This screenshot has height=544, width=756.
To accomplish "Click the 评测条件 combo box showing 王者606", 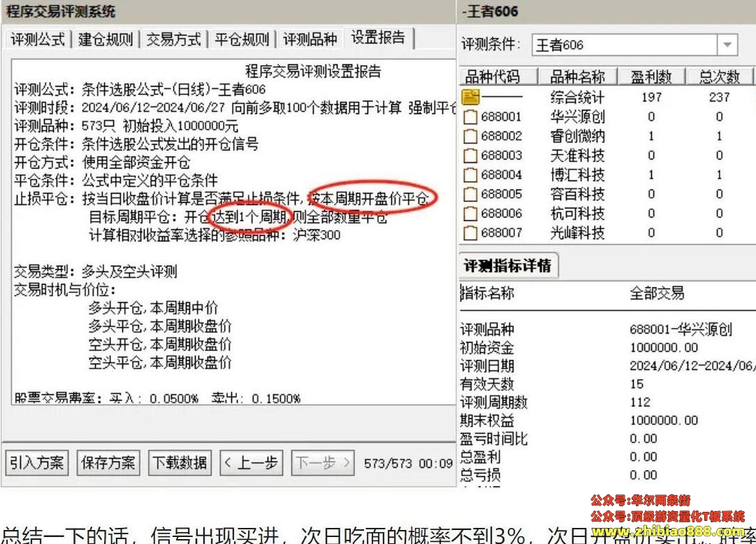I will point(634,45).
